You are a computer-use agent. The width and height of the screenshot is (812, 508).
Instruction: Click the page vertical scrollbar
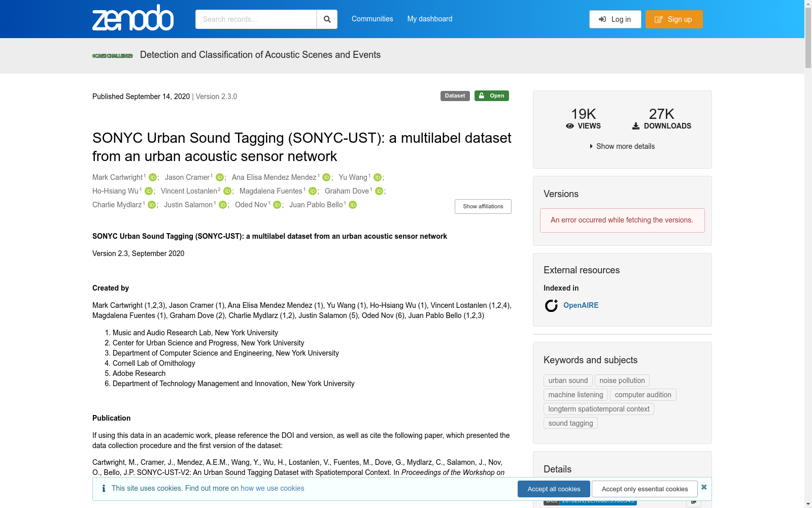(x=808, y=254)
